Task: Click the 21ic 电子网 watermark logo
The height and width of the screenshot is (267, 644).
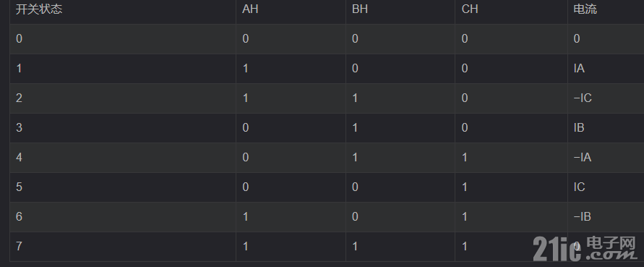Action: [x=585, y=248]
